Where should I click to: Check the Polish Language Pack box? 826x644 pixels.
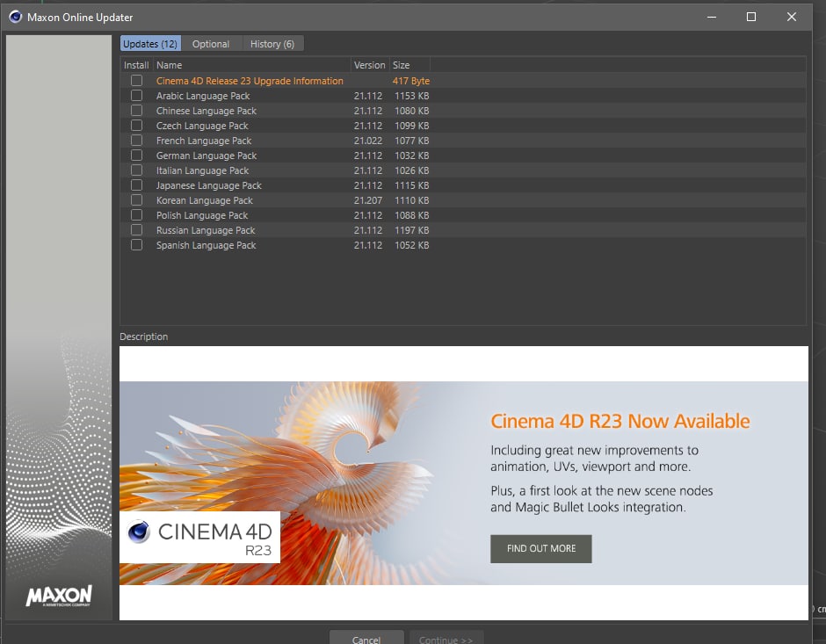(136, 215)
